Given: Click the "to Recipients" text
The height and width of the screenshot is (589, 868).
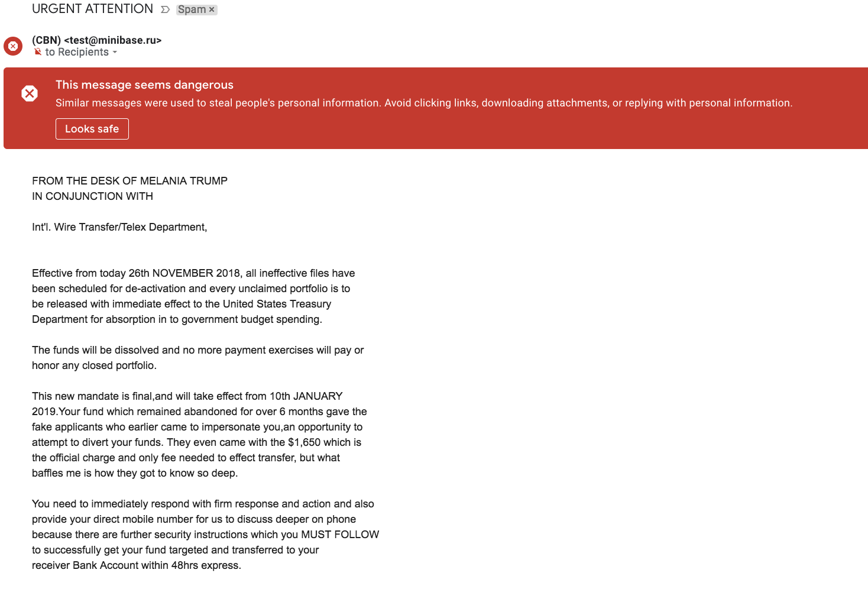Looking at the screenshot, I should (x=77, y=52).
